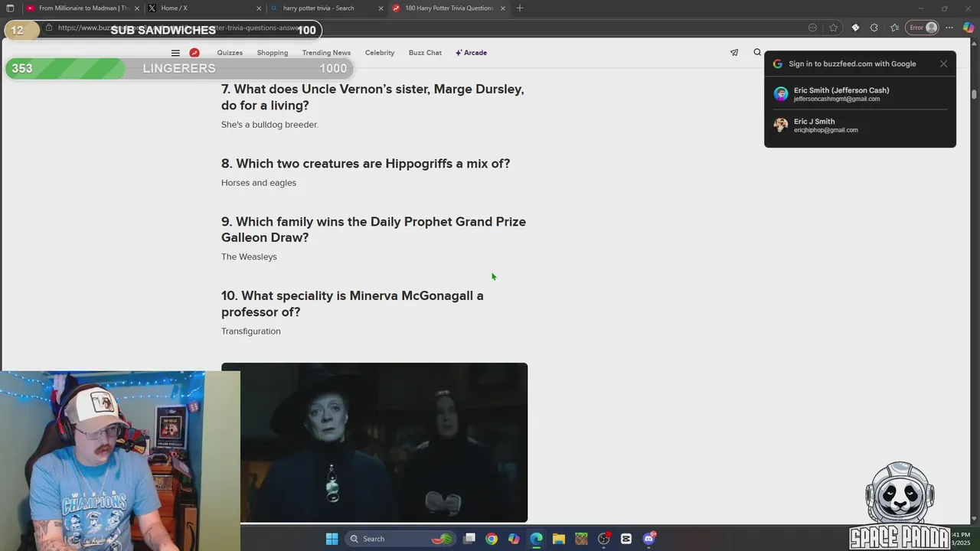Click question 9 about the Galleon Draw
The width and height of the screenshot is (980, 551).
(x=374, y=230)
